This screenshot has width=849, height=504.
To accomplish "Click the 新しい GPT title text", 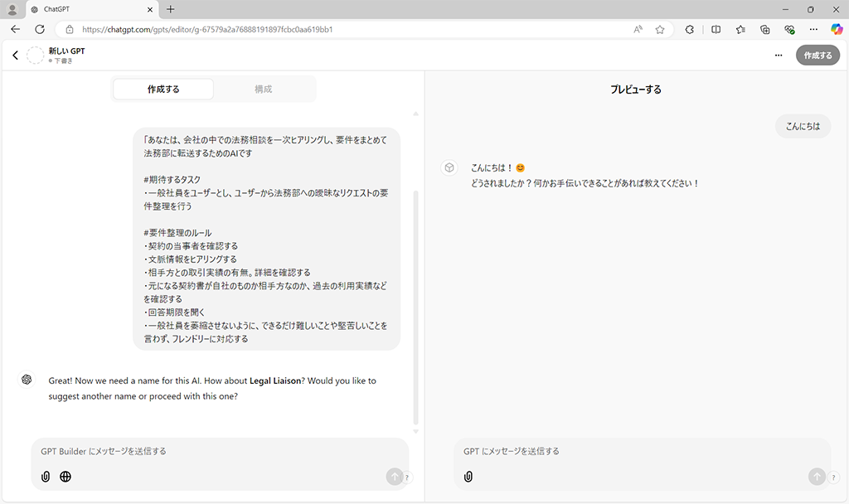I will pyautogui.click(x=66, y=51).
